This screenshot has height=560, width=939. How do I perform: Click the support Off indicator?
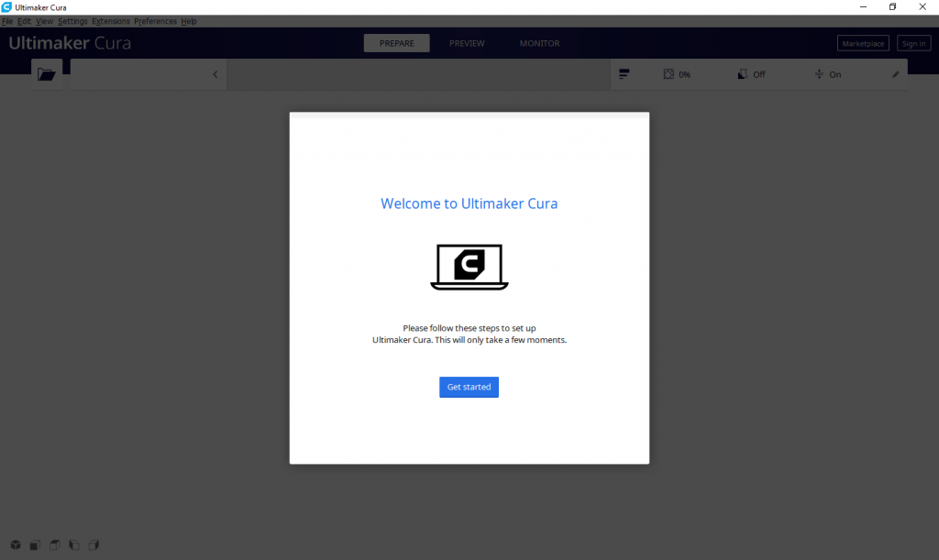(x=752, y=74)
